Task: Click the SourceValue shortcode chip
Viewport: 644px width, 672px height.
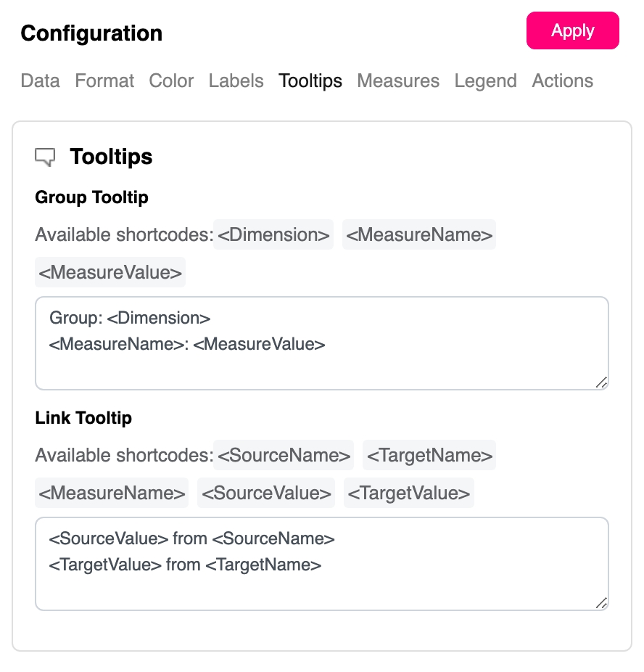Action: tap(266, 493)
